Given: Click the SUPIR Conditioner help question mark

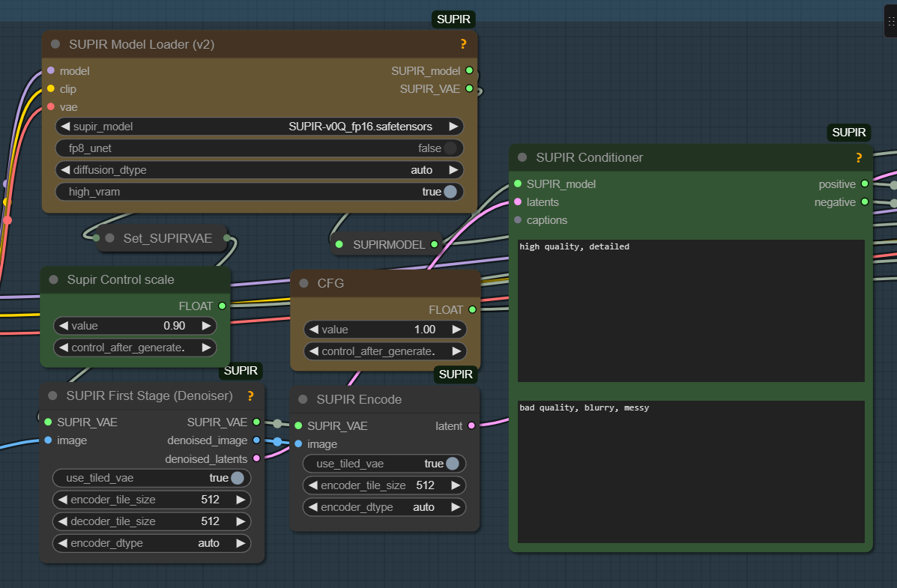Looking at the screenshot, I should [859, 157].
